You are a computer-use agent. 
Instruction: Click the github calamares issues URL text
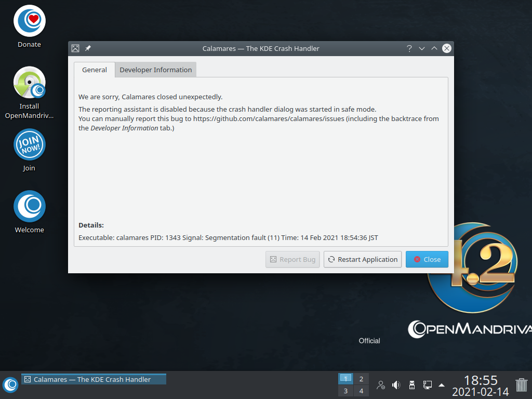[x=269, y=119]
